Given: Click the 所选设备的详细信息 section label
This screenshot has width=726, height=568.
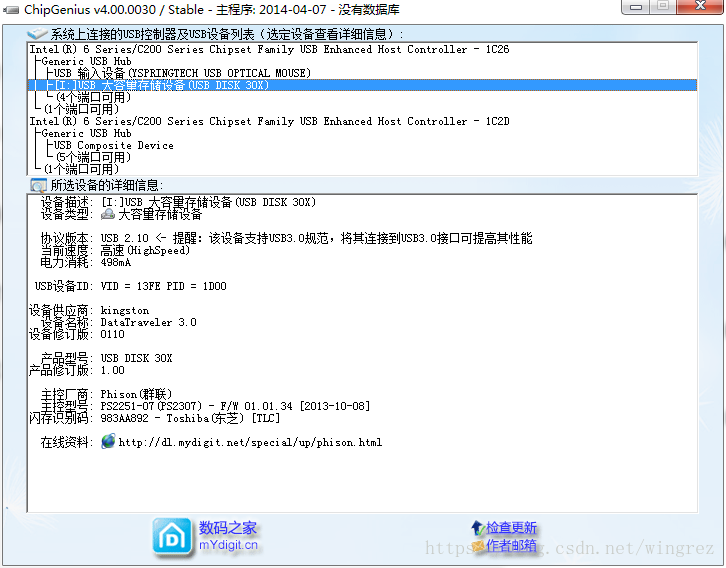Looking at the screenshot, I should [106, 185].
